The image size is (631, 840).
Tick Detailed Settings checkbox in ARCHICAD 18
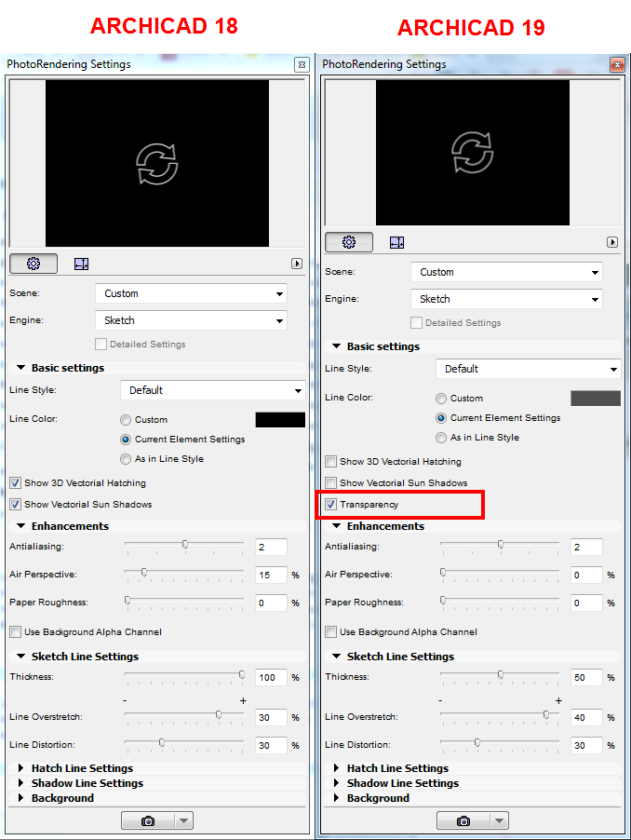(101, 344)
